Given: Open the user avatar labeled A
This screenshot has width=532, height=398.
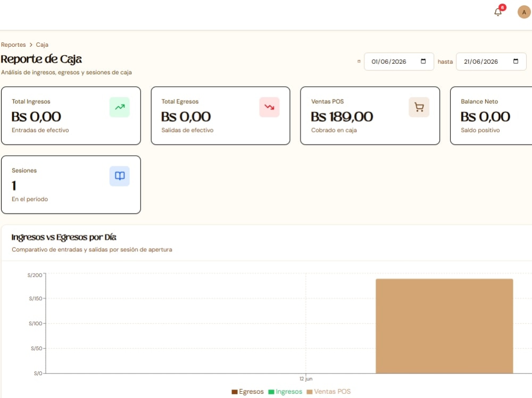Looking at the screenshot, I should (x=524, y=12).
